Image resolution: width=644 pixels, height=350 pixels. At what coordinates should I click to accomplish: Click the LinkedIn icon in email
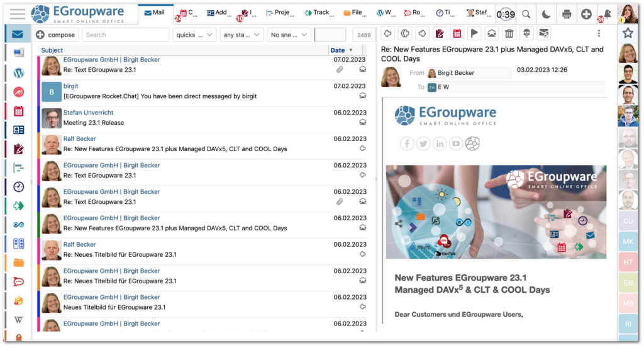[x=440, y=144]
